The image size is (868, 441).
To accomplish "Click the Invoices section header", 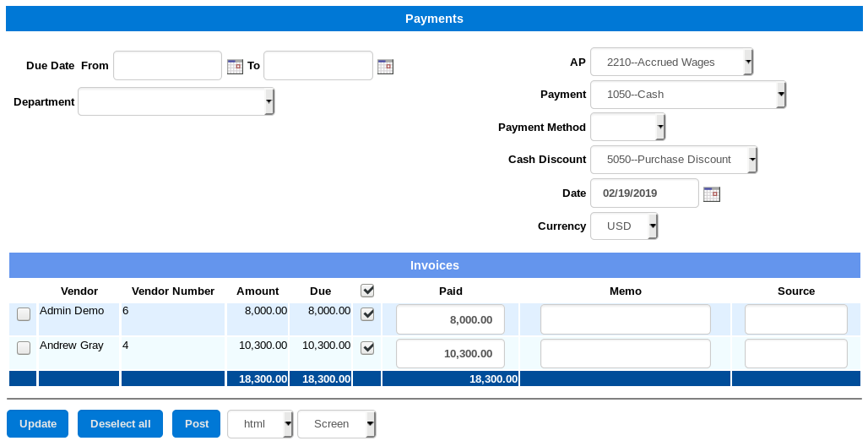I will click(435, 265).
